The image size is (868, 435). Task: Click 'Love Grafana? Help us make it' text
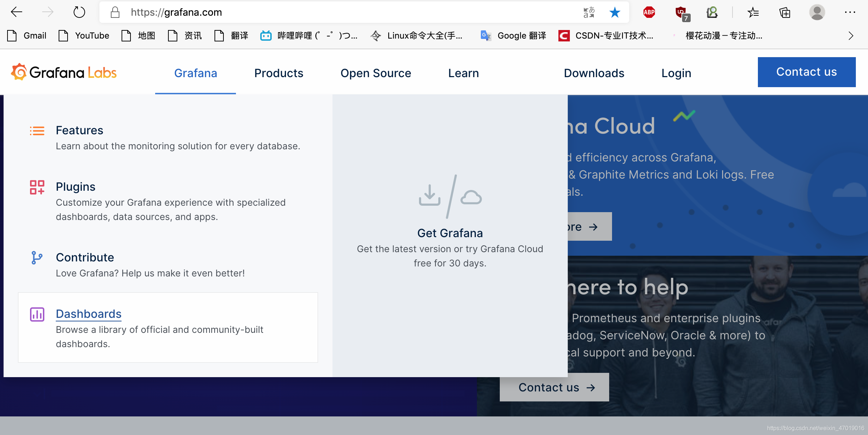(x=150, y=273)
